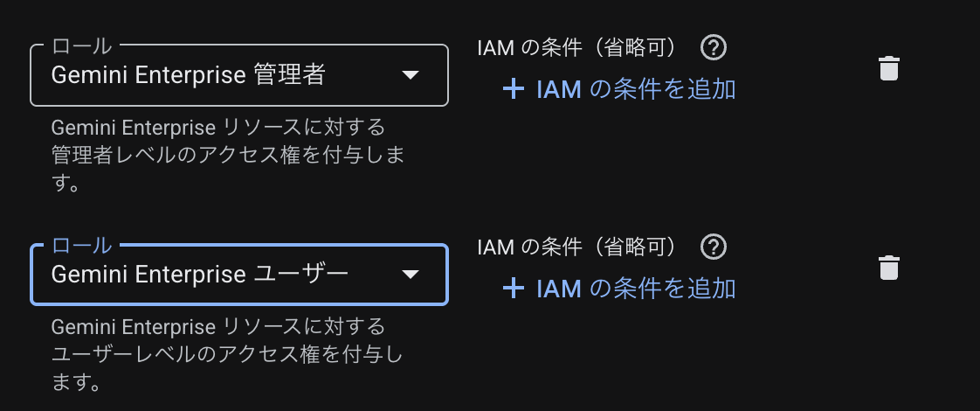Click the ロール label above the 管理者 field
Image resolution: width=980 pixels, height=411 pixels.
point(82,46)
